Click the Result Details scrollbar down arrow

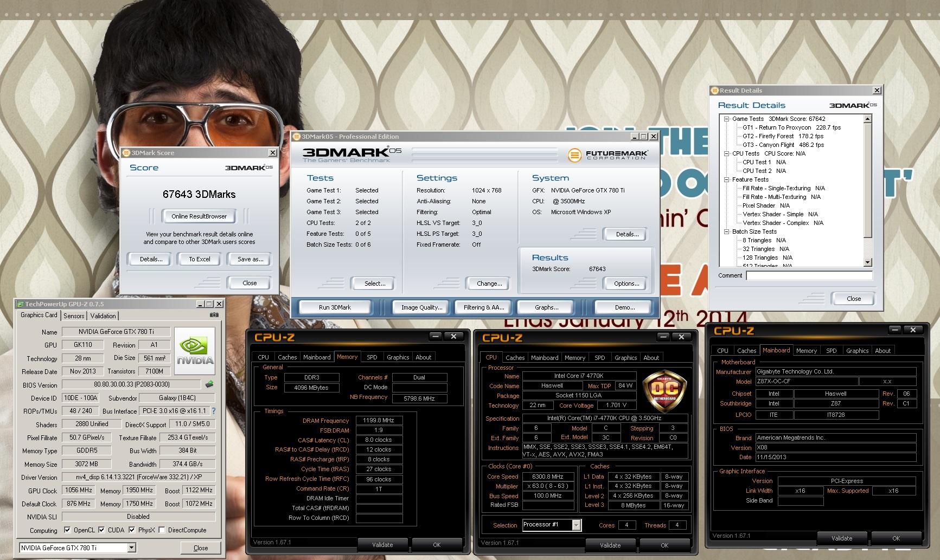click(867, 262)
